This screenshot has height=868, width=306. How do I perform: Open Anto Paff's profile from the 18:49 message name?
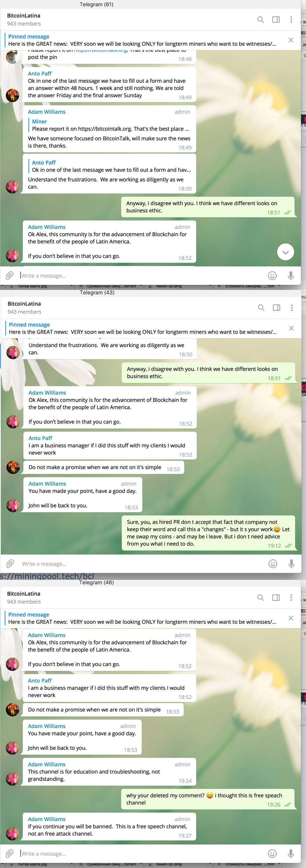[40, 73]
